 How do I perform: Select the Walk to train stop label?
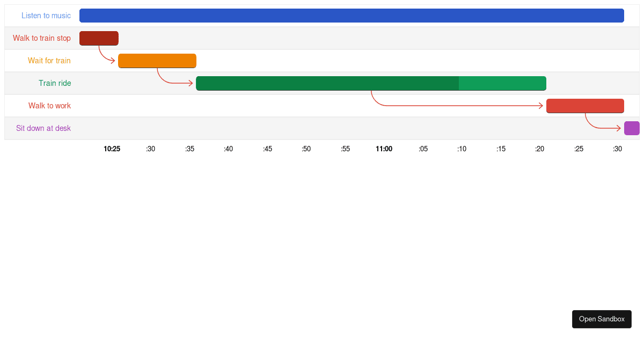42,38
